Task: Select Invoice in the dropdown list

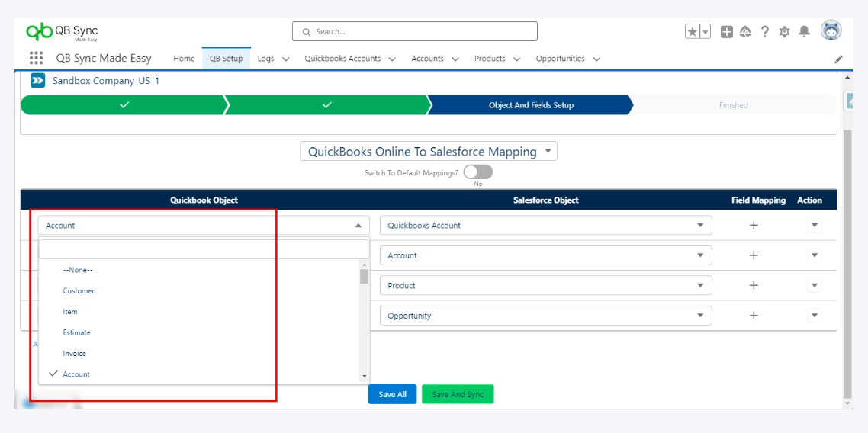Action: click(75, 354)
